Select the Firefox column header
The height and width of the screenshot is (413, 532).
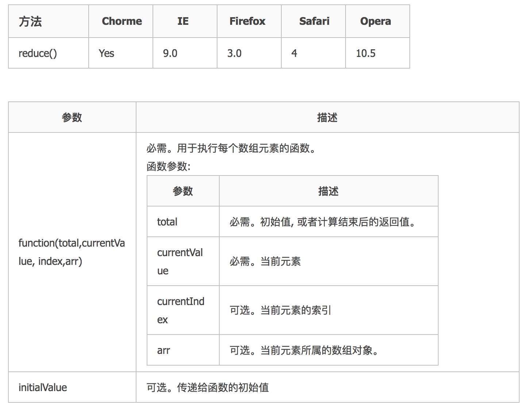point(249,21)
